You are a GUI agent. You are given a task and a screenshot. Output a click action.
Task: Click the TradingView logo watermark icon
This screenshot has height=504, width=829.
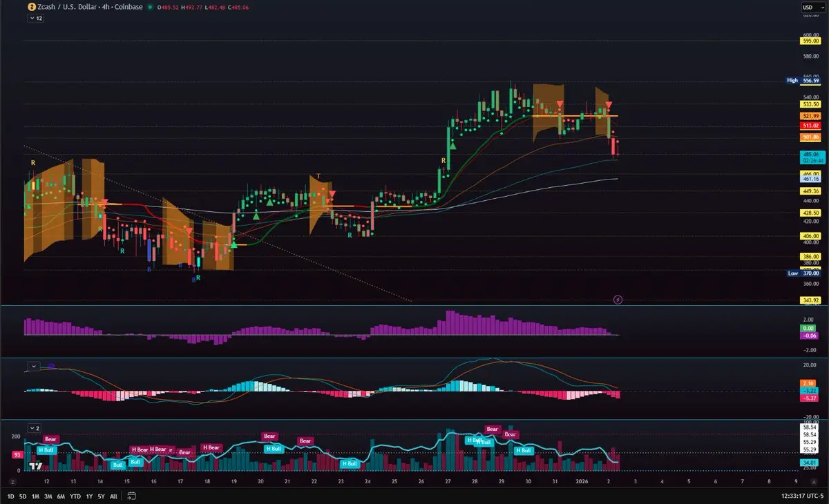click(35, 465)
